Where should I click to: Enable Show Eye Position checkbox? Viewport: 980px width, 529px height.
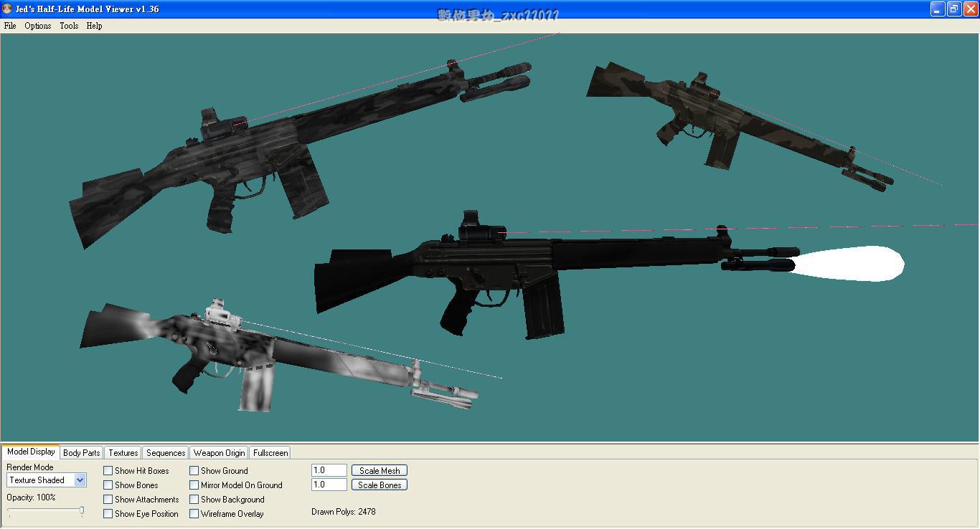coord(108,514)
